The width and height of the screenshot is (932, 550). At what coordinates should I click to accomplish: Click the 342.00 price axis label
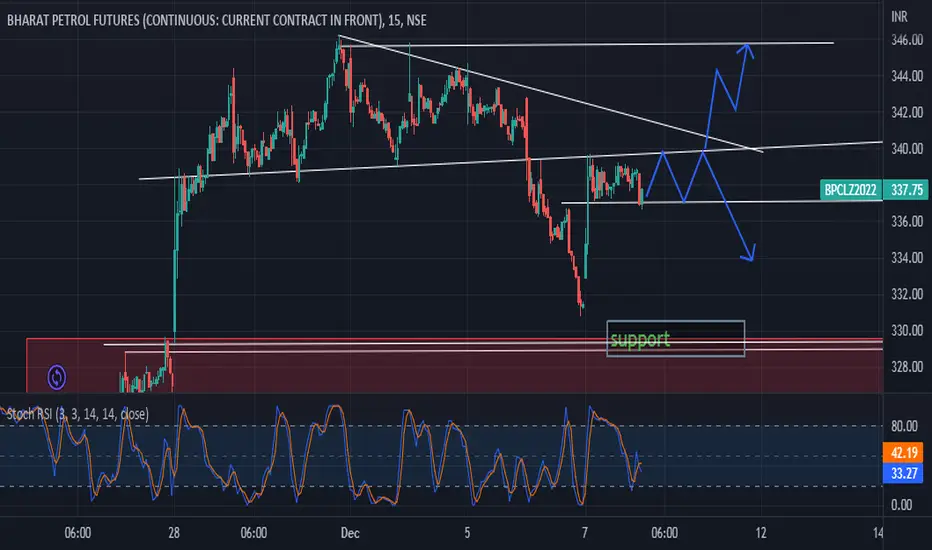[x=907, y=112]
